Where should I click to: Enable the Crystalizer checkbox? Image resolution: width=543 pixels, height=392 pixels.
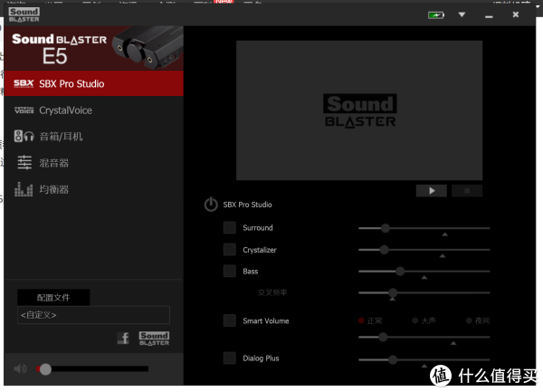230,249
